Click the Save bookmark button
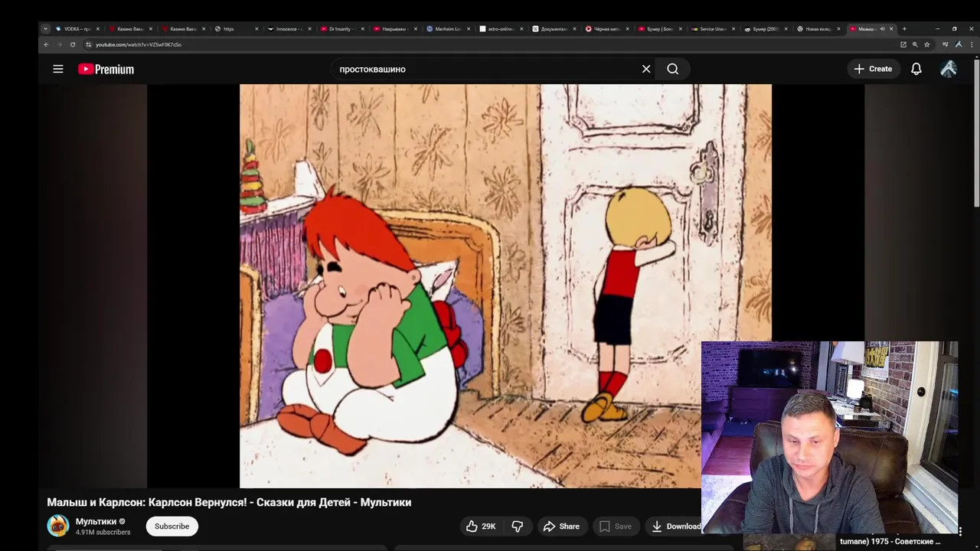 pyautogui.click(x=616, y=527)
